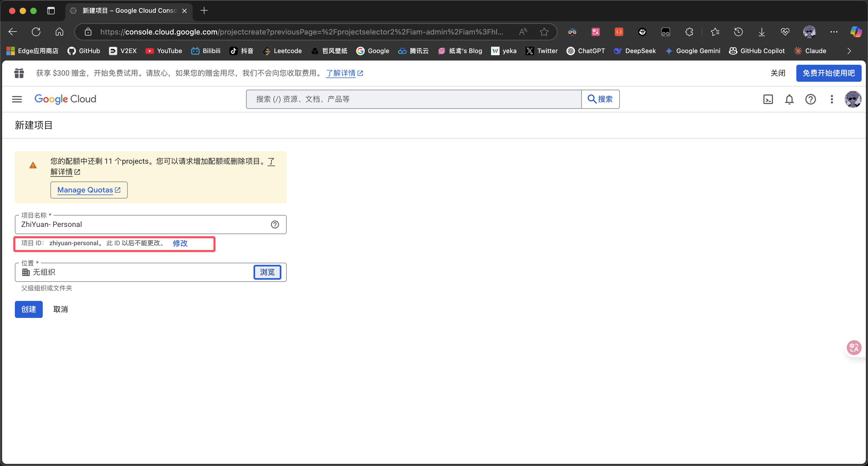Click the blue 创建 button

(29, 309)
